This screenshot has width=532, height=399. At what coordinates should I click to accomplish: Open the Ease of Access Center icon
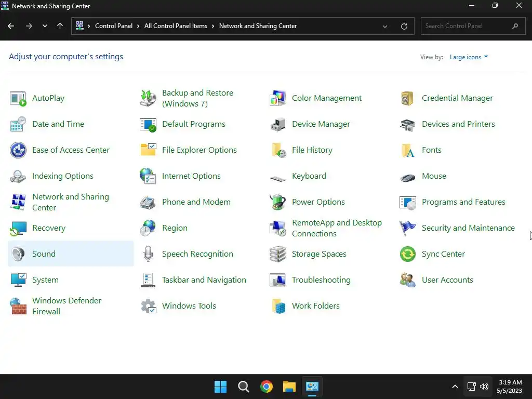coord(18,150)
